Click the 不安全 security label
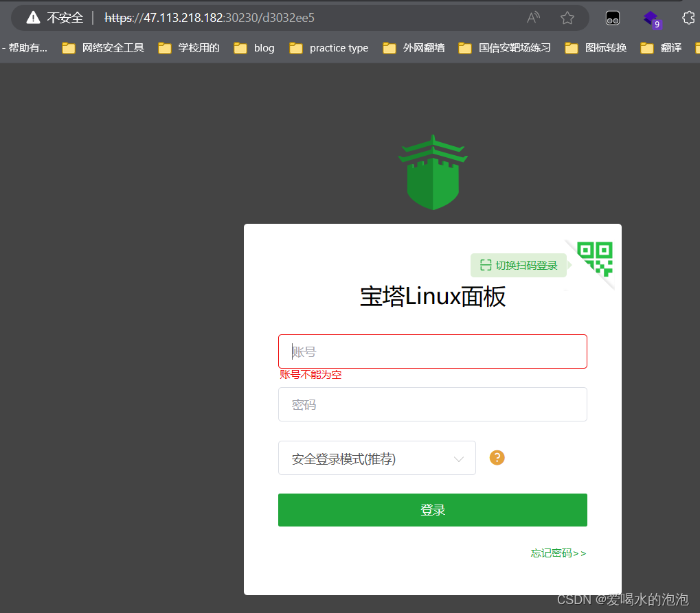Screen dimensions: 700x613 [x=65, y=18]
